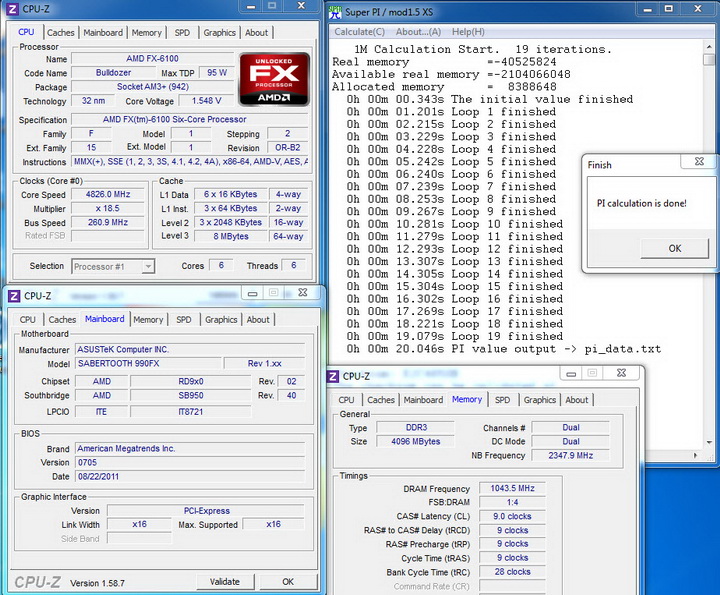Click the Code Name Bulldozer field

(113, 73)
